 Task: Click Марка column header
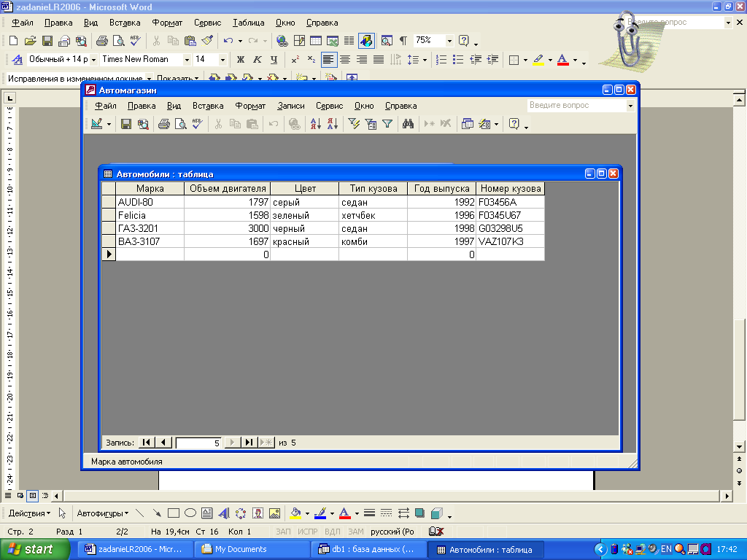(150, 189)
